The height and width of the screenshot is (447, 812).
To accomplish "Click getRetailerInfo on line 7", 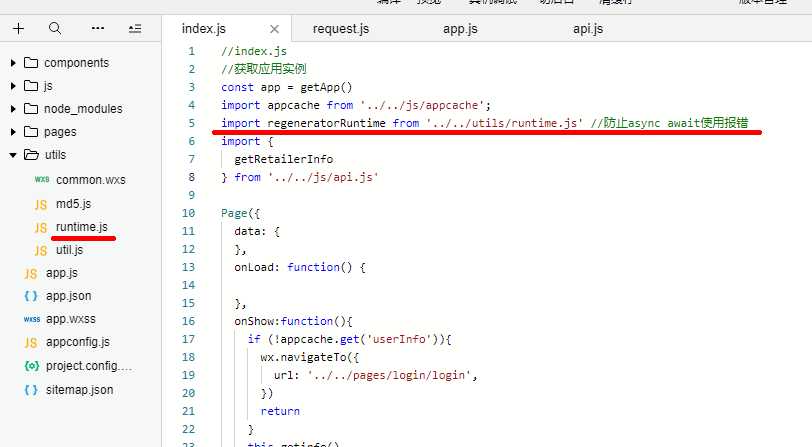I will (283, 159).
